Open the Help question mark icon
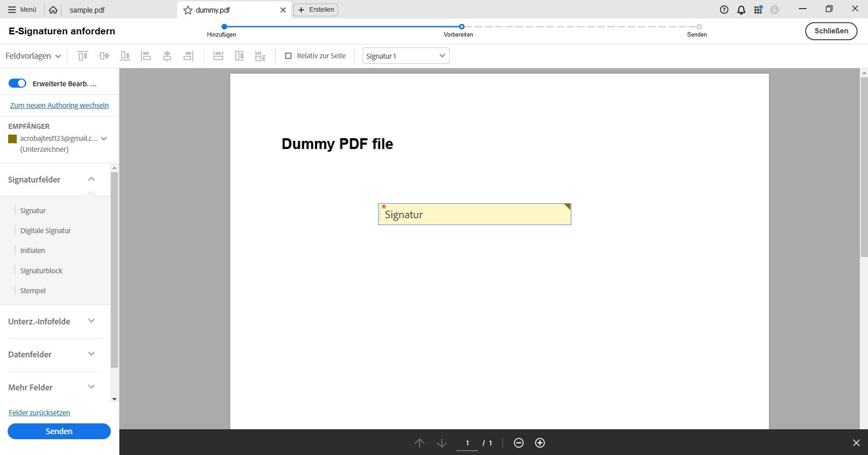Viewport: 868px width, 455px height. (724, 10)
